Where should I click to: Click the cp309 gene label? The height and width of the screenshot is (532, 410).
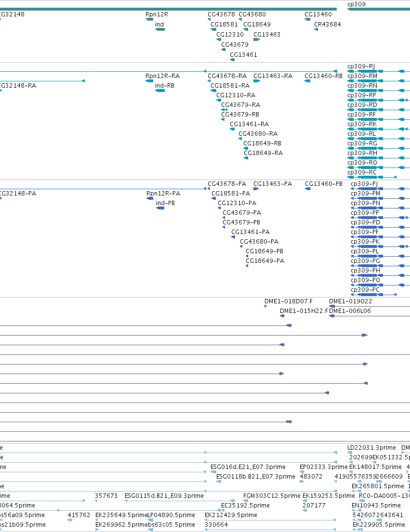357,4
